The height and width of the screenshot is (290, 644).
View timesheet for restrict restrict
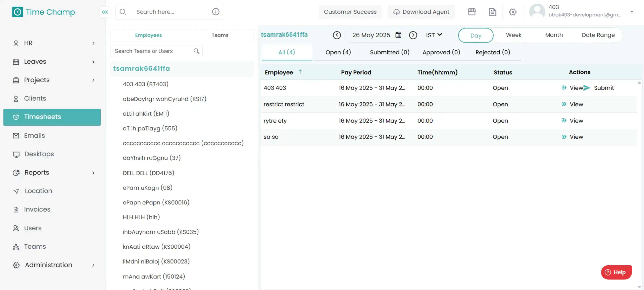[572, 104]
